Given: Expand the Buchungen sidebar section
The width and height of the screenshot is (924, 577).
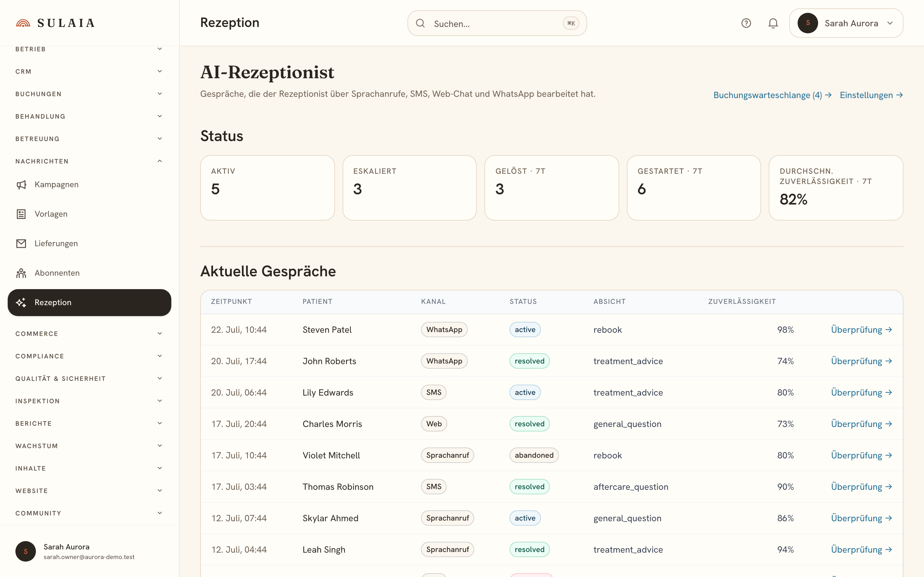Looking at the screenshot, I should click(89, 94).
